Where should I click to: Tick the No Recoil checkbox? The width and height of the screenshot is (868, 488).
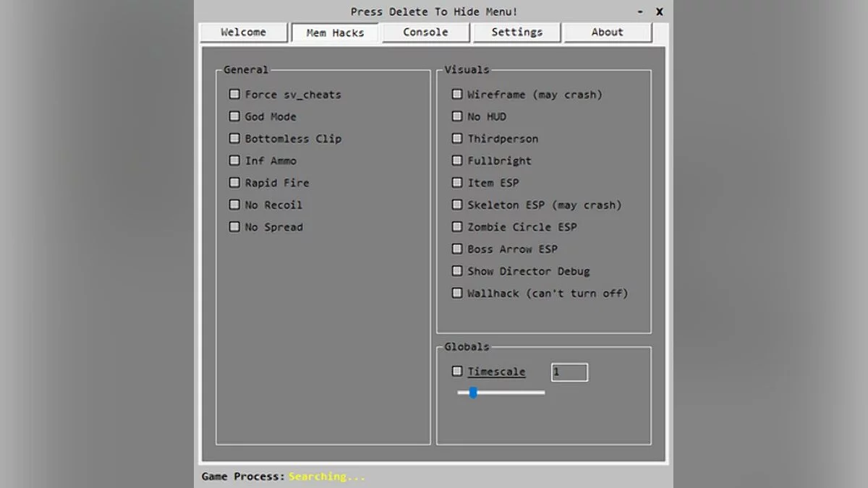point(234,205)
